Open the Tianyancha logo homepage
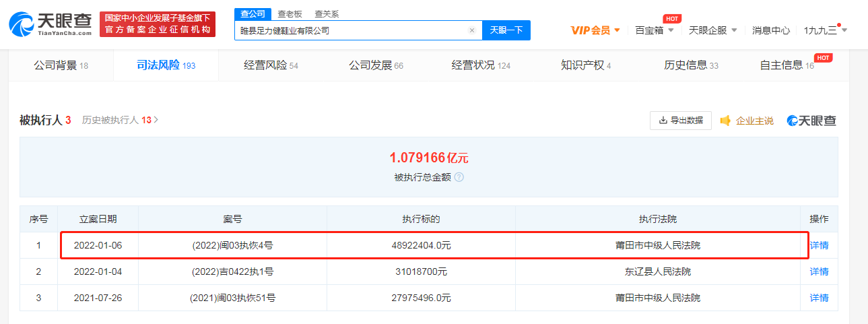 (51, 24)
